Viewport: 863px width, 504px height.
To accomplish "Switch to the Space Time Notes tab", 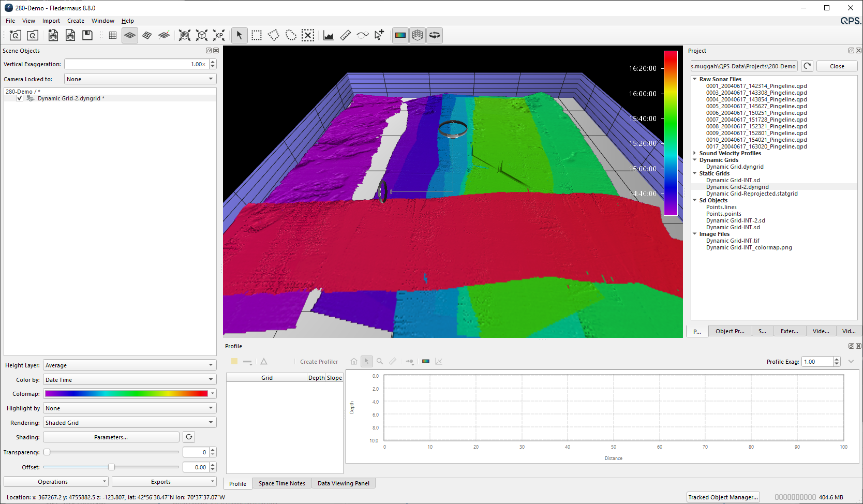I will 281,483.
